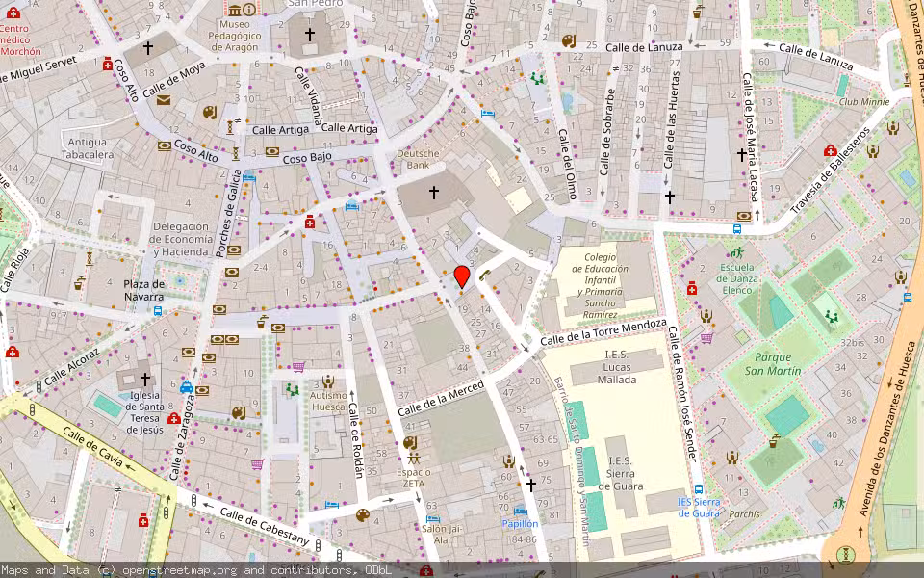Click the Centro médico Morchón first-aid icon
924x578 pixels.
(x=13, y=13)
